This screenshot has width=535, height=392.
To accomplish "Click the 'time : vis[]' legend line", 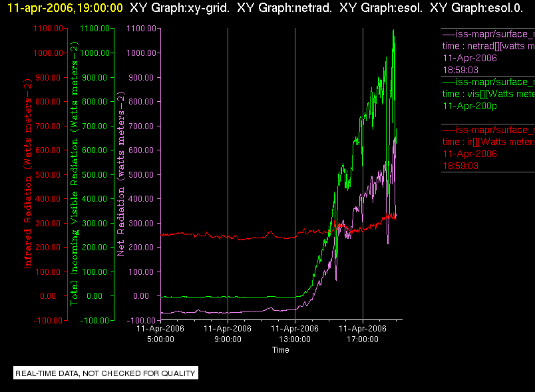I will click(x=488, y=94).
